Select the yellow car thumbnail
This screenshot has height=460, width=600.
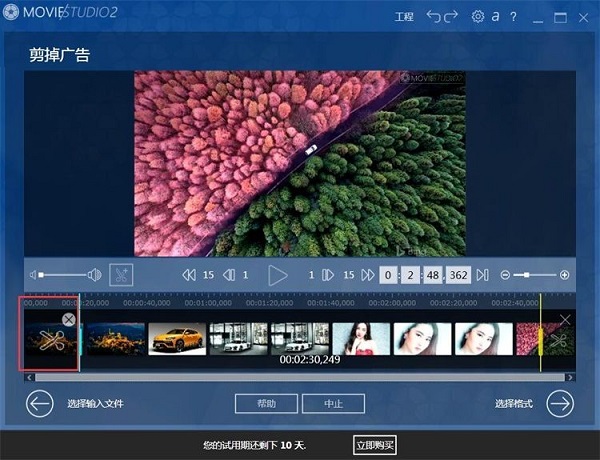click(177, 339)
